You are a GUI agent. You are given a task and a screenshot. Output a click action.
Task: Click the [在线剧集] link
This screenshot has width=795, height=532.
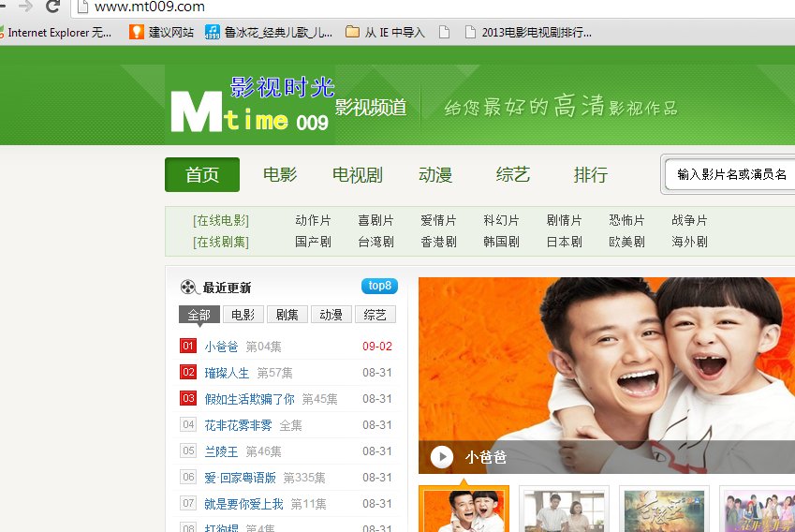tap(221, 242)
